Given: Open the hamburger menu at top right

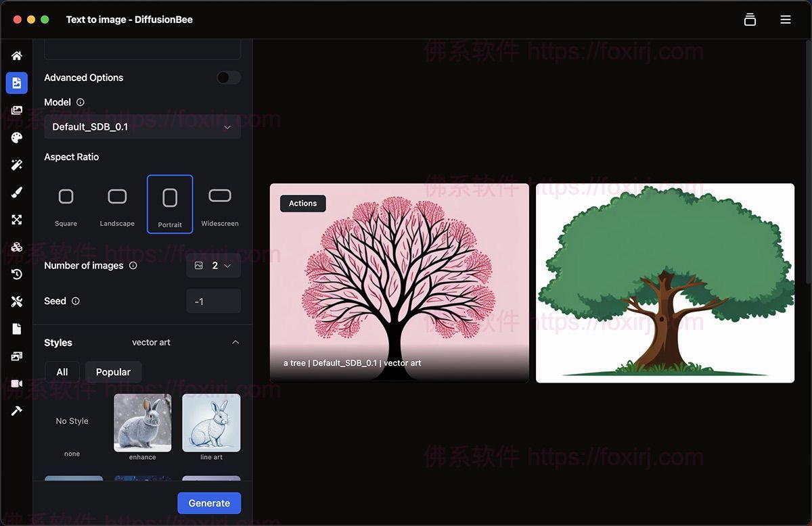Looking at the screenshot, I should [786, 20].
